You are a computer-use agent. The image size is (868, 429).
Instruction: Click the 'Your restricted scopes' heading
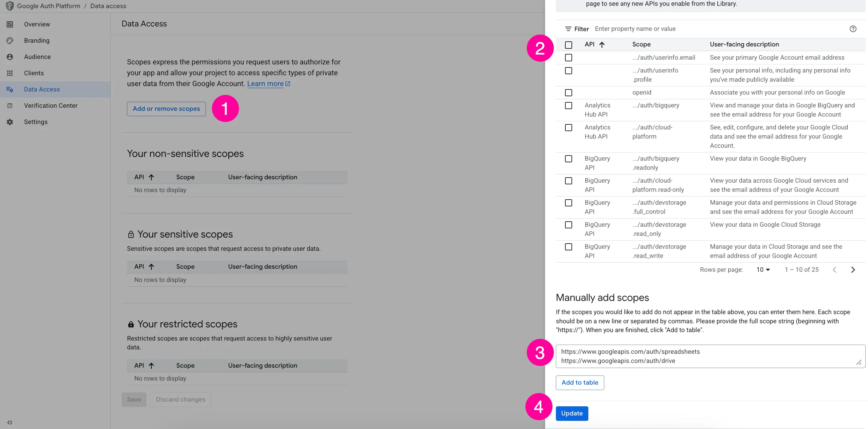coord(187,324)
